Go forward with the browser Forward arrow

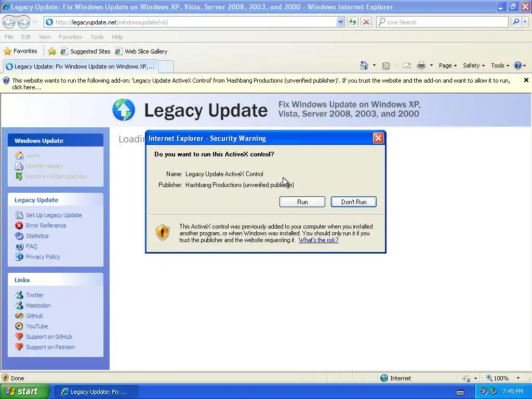click(x=23, y=22)
